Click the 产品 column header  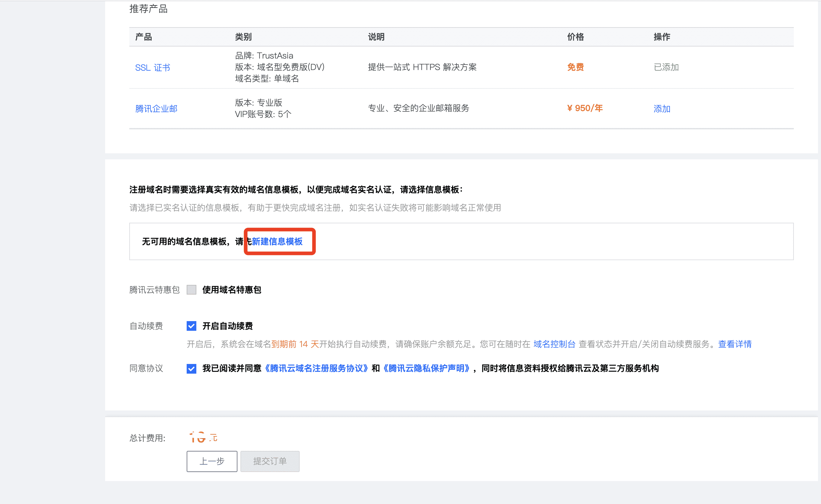[x=143, y=37]
